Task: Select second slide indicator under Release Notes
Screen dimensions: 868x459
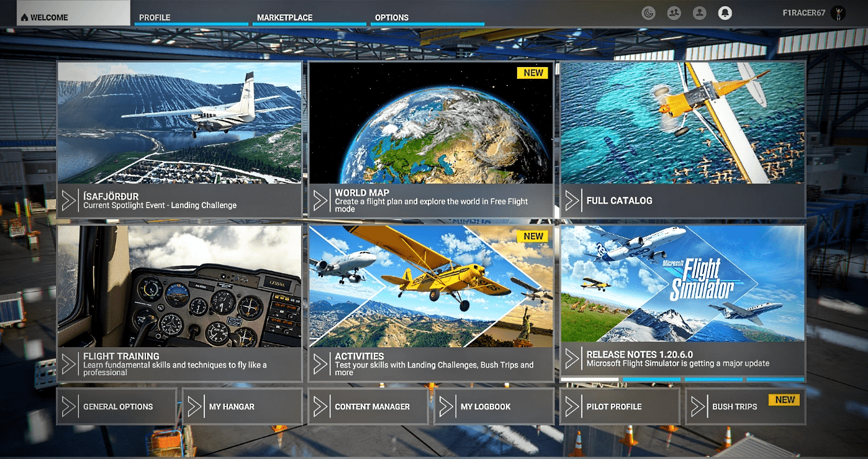Action: [651, 379]
